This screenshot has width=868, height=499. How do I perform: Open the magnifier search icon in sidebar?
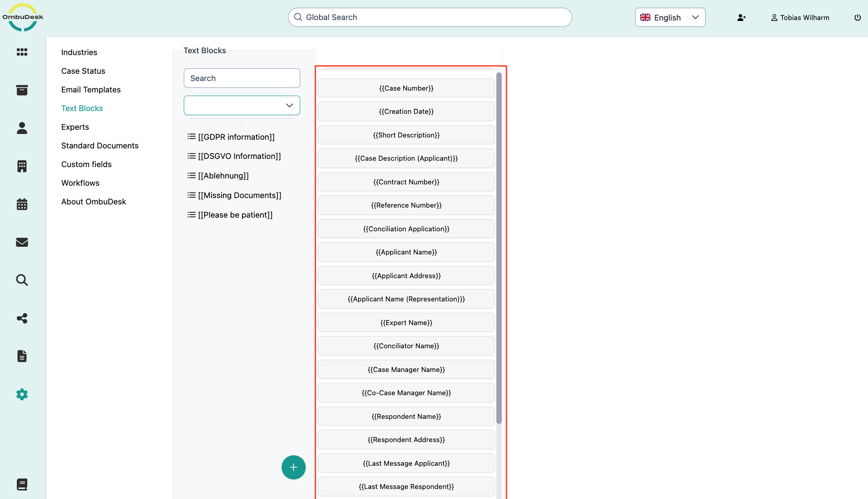click(x=22, y=280)
